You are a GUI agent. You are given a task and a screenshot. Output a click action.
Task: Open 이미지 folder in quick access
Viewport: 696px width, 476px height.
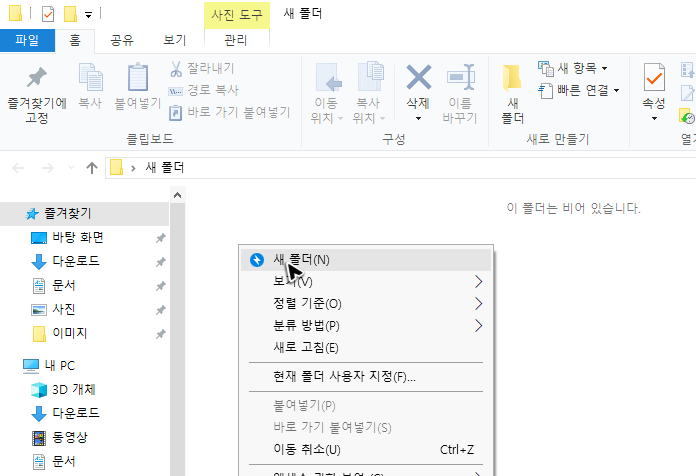pos(70,333)
